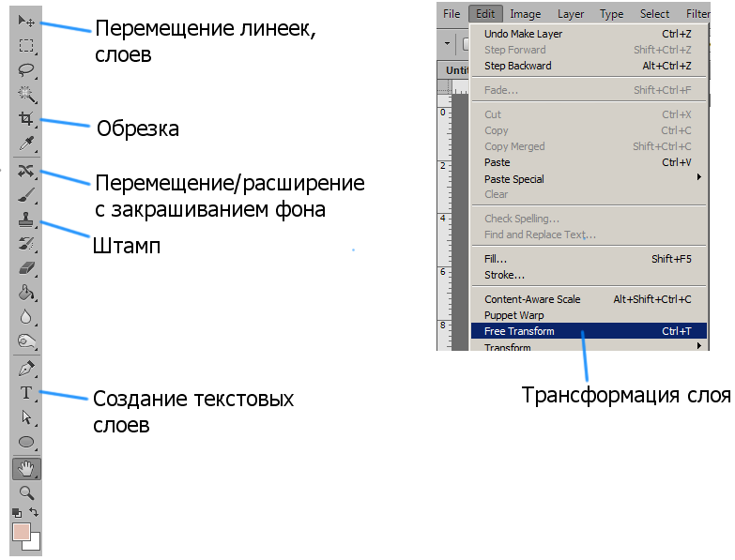Select the Path Selection tool
The height and width of the screenshot is (560, 735).
(25, 417)
